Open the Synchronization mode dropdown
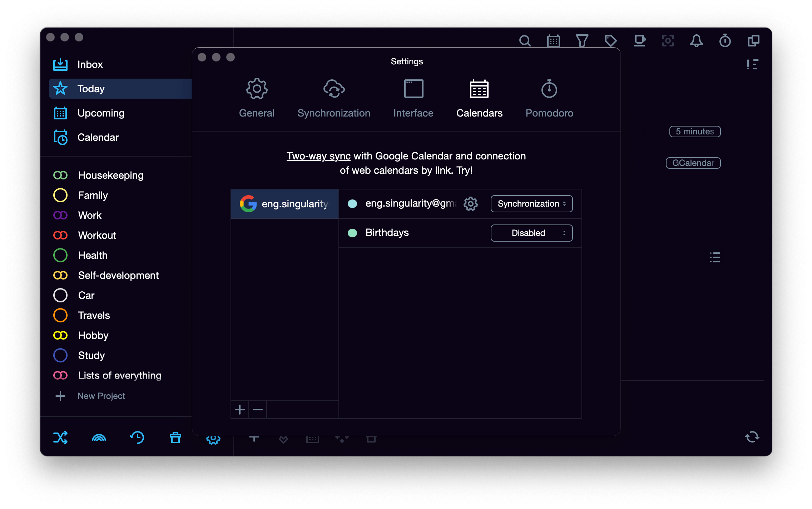The image size is (812, 509). 531,204
